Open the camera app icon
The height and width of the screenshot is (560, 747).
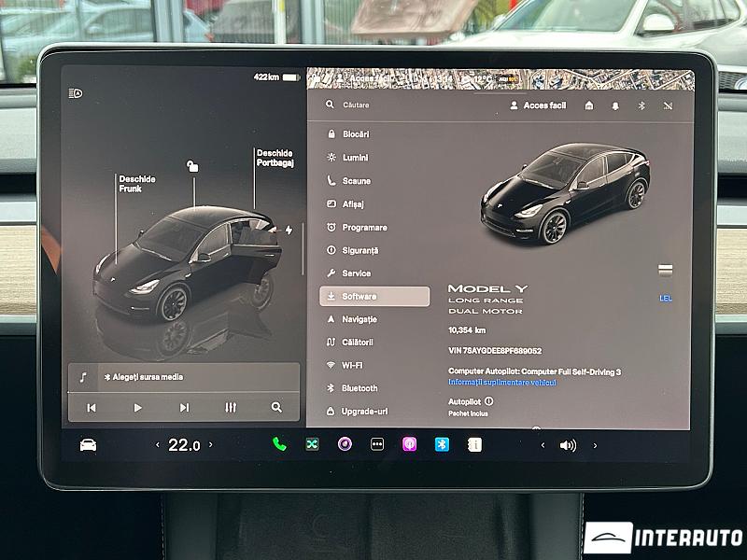[345, 444]
